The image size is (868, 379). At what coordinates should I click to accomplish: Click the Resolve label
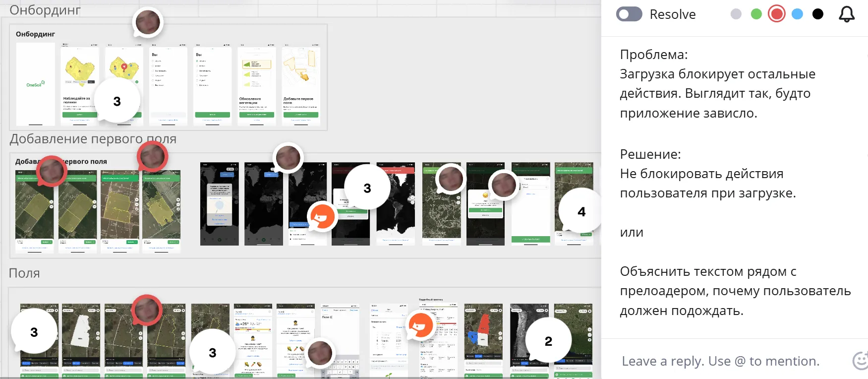coord(673,14)
